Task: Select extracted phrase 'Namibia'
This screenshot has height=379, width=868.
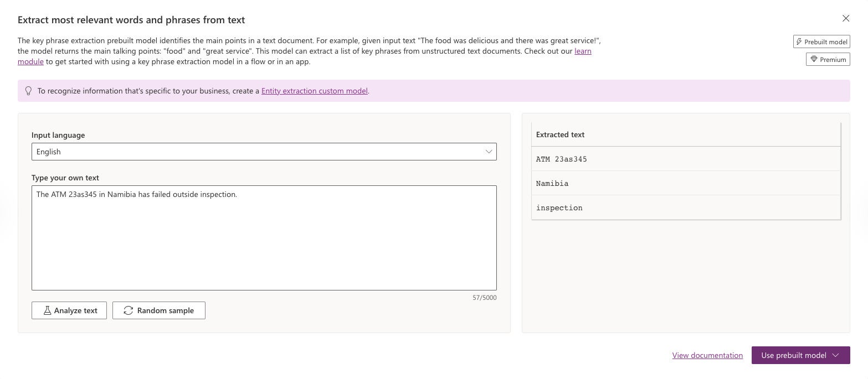Action: tap(686, 183)
